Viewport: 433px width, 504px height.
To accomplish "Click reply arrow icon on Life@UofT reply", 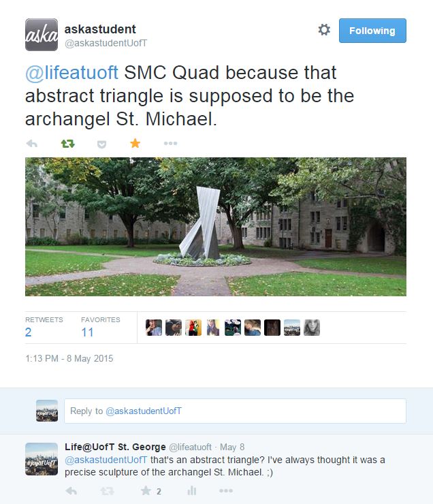I will [71, 490].
